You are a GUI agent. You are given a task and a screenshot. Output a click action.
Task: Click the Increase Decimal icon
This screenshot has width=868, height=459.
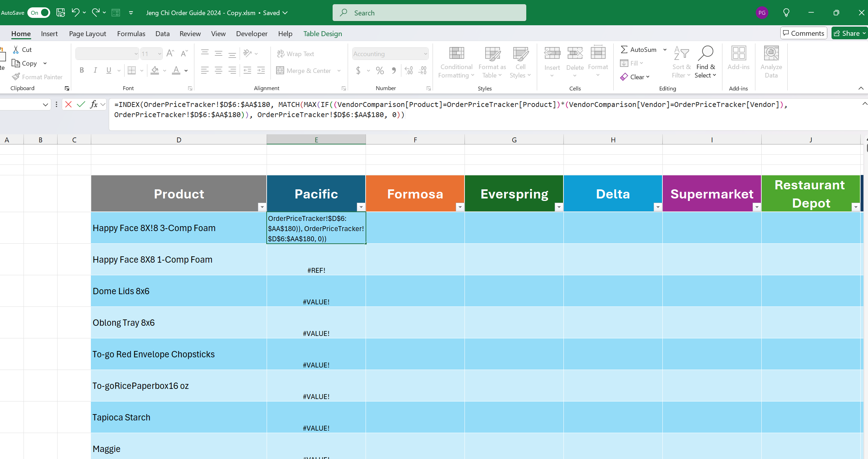408,70
